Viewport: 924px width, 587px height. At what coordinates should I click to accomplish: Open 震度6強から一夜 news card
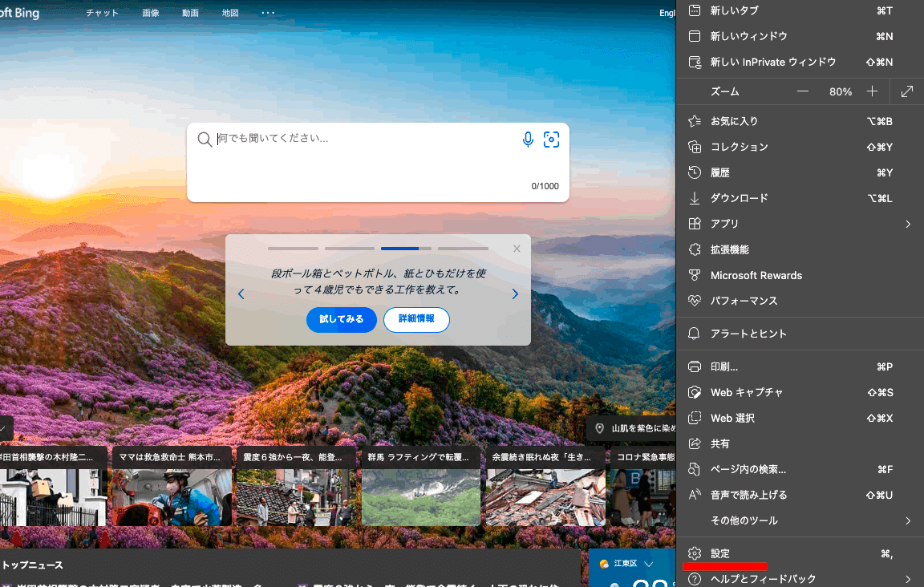[x=297, y=486]
